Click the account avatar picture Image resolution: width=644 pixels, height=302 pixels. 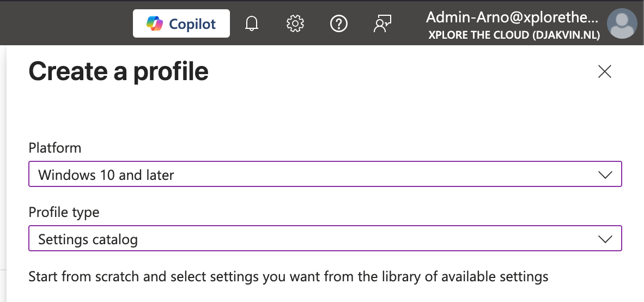click(x=622, y=24)
